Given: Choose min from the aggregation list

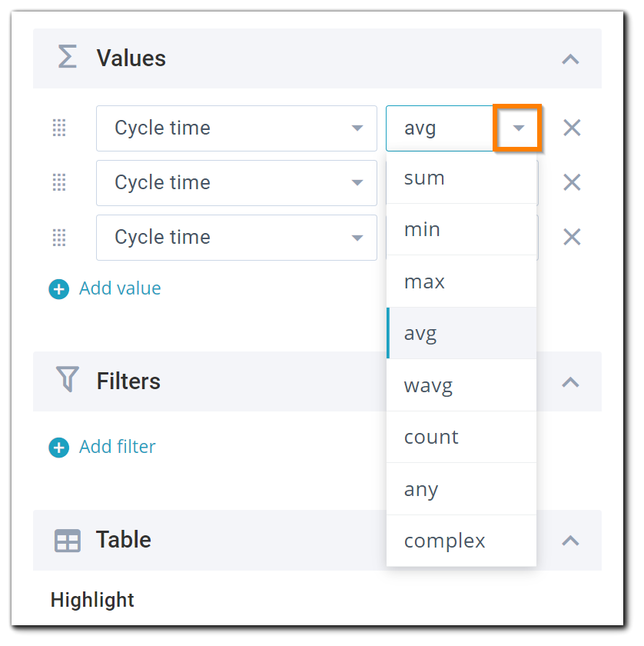Looking at the screenshot, I should click(461, 229).
